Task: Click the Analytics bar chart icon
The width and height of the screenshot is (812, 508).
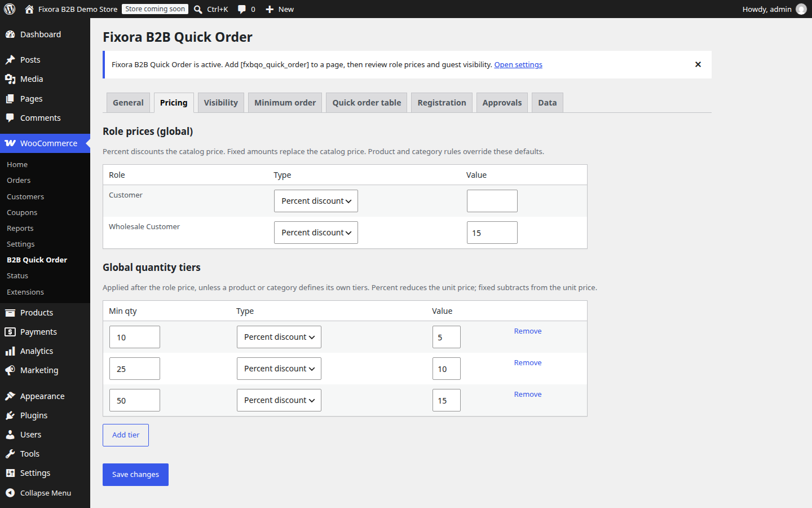Action: tap(10, 351)
